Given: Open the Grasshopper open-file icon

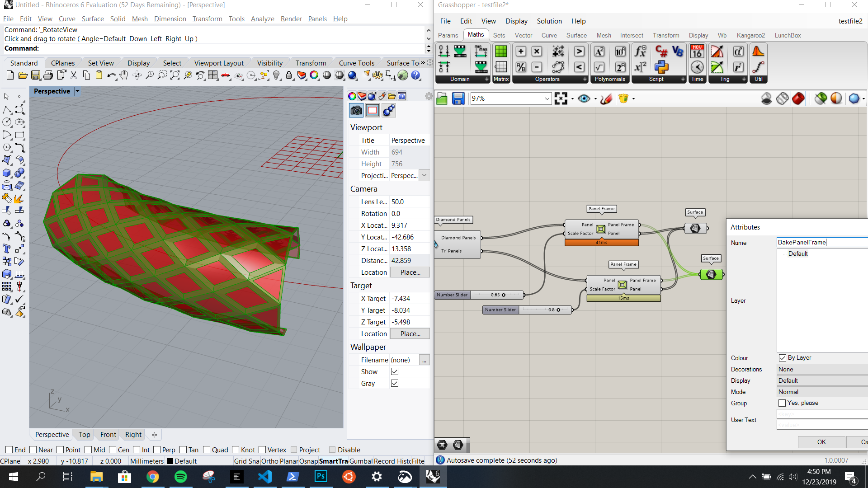Looking at the screenshot, I should click(x=442, y=99).
